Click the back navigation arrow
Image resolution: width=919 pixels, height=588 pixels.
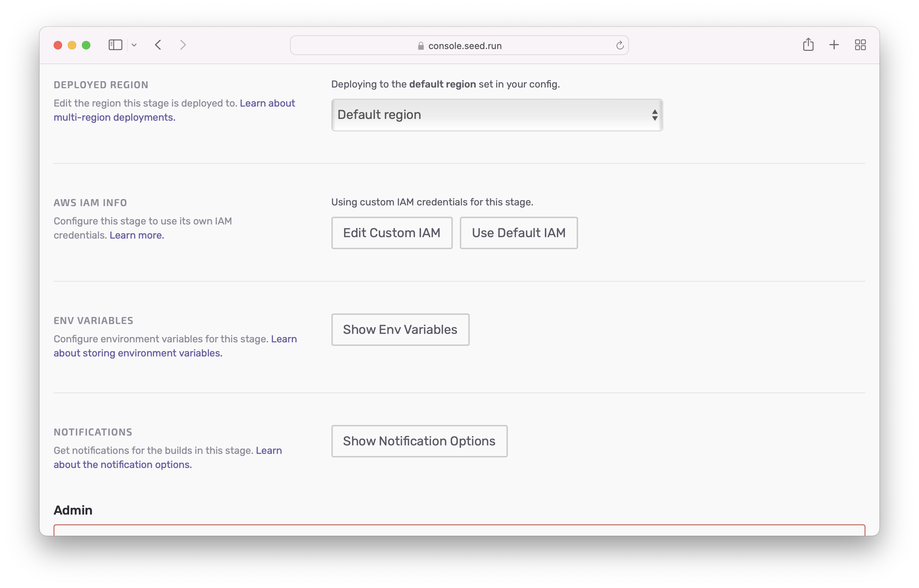pyautogui.click(x=158, y=45)
